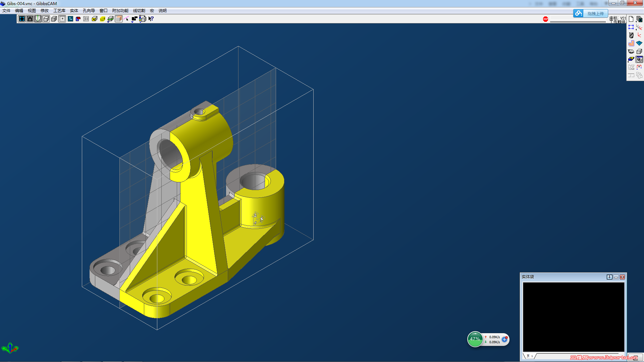This screenshot has width=644, height=362.
Task: Open the orange contour machining palette icon
Action: coord(631,43)
